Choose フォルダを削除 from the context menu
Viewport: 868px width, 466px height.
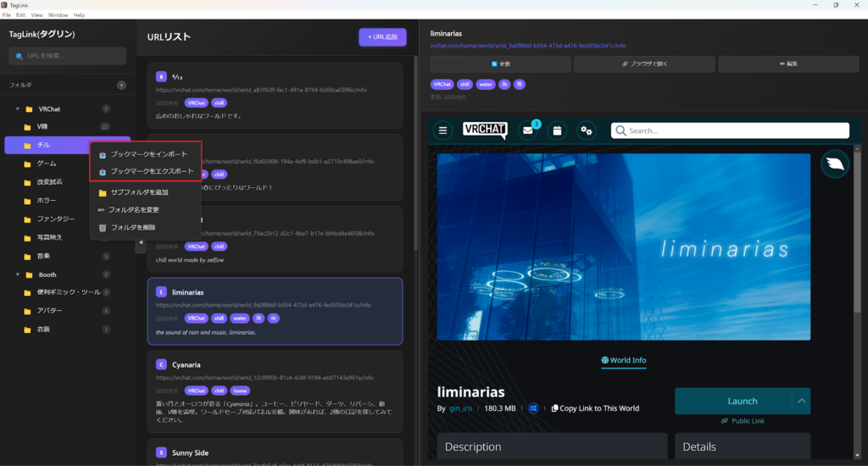tap(145, 227)
